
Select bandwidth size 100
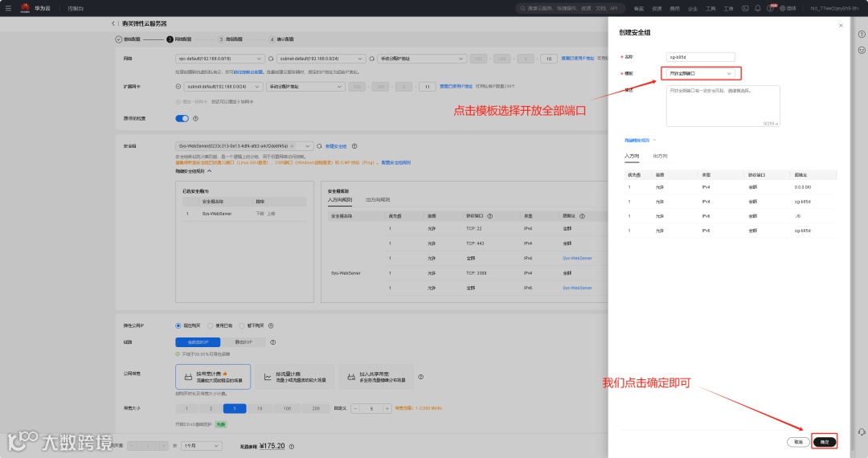pyautogui.click(x=287, y=409)
